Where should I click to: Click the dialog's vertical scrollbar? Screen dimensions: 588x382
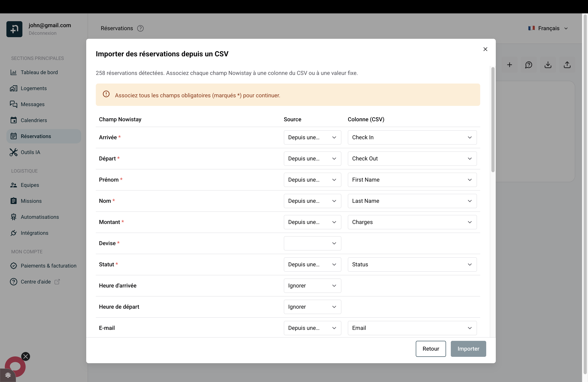[493, 120]
